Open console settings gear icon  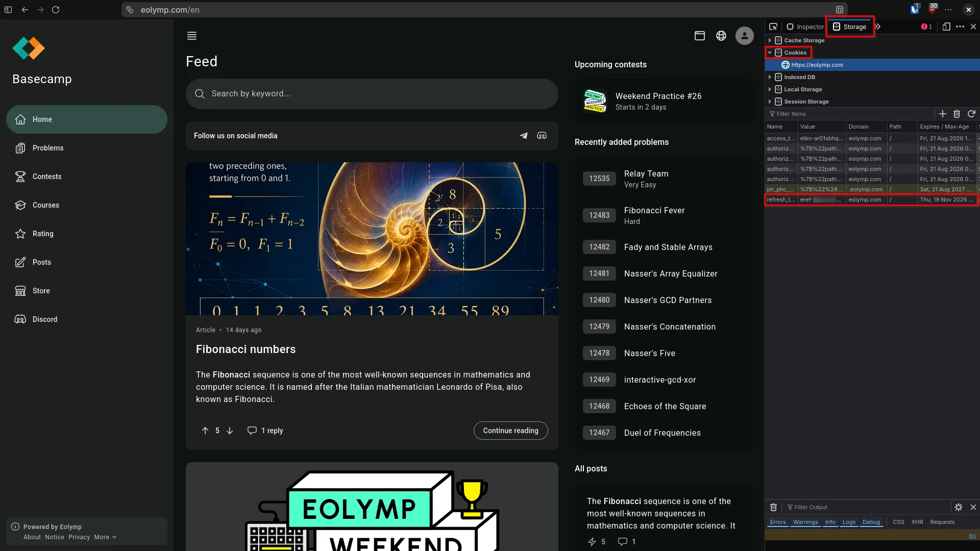coord(959,507)
